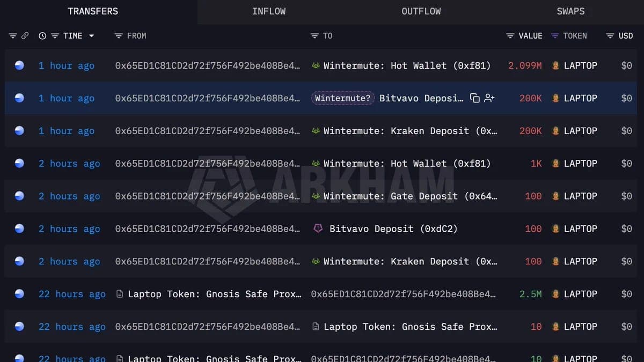Click the blue chain icon in the 2.099M row
The height and width of the screenshot is (362, 644).
(x=19, y=65)
